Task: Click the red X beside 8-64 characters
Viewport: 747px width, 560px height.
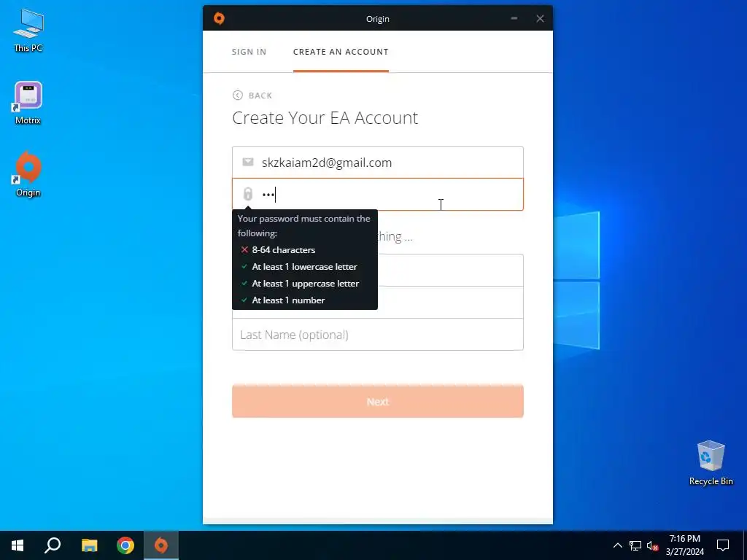Action: 244,249
